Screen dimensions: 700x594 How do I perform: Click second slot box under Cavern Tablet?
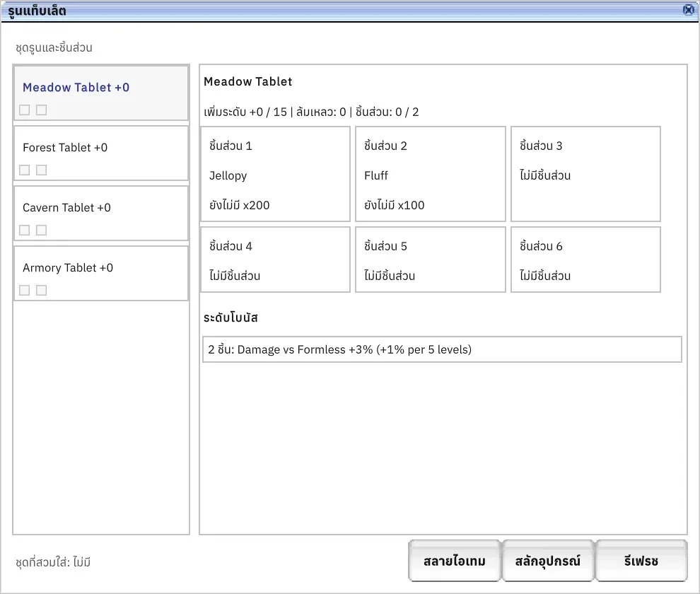tap(42, 230)
